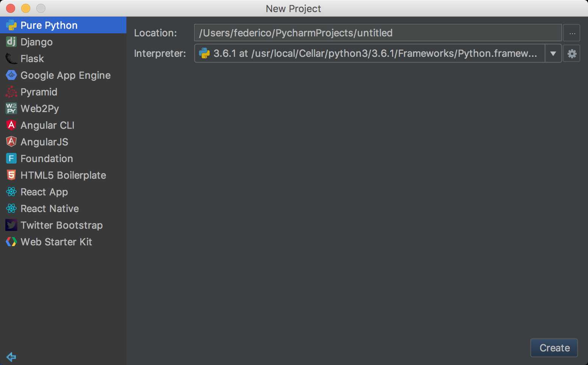Screen dimensions: 588x365
Task: Select HTML5 Boilerplate text label
Action: (63, 175)
